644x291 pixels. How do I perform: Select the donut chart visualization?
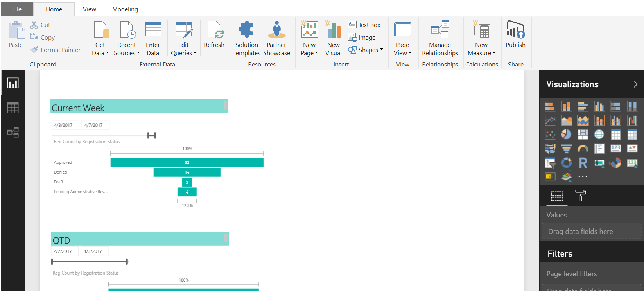[x=566, y=163]
